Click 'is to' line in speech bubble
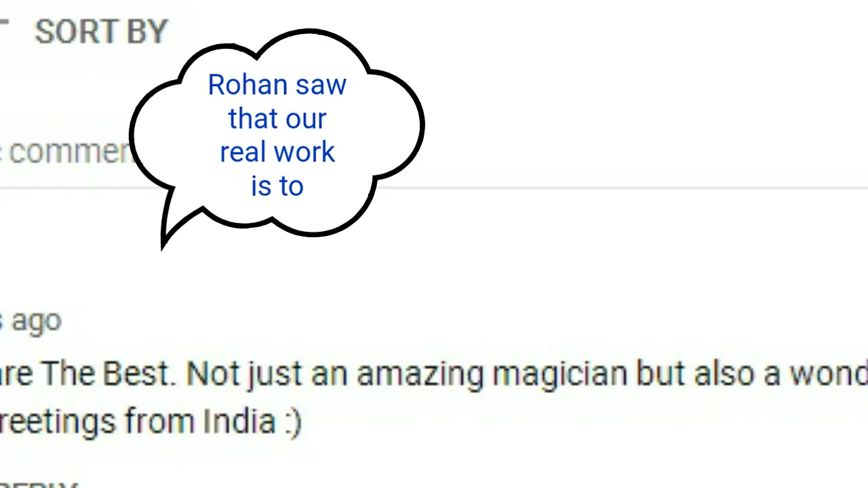 [277, 186]
